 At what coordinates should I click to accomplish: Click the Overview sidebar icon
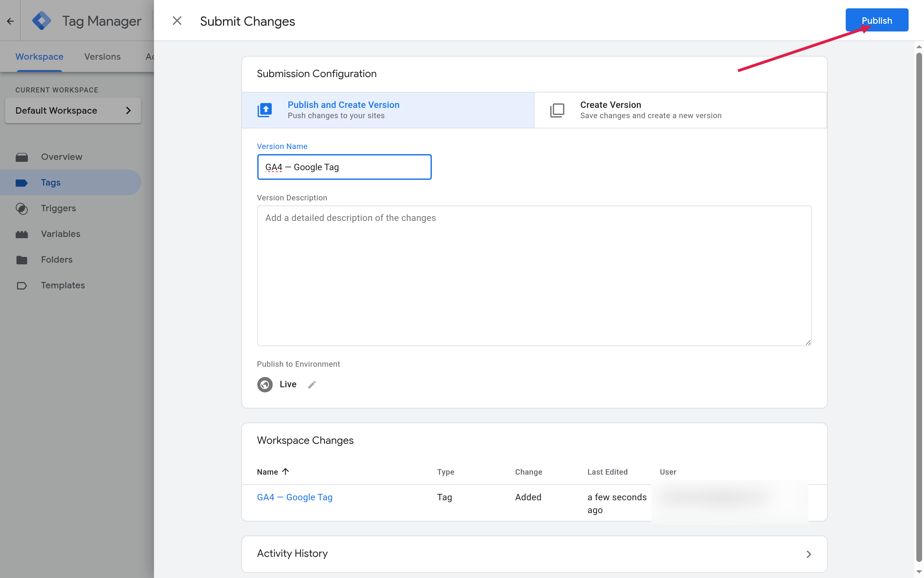pos(22,157)
